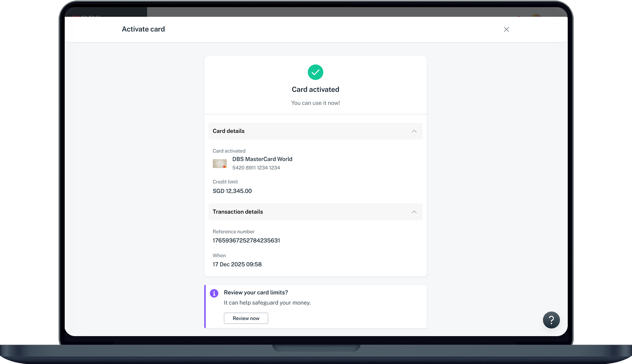Open the help question mark button

point(551,320)
